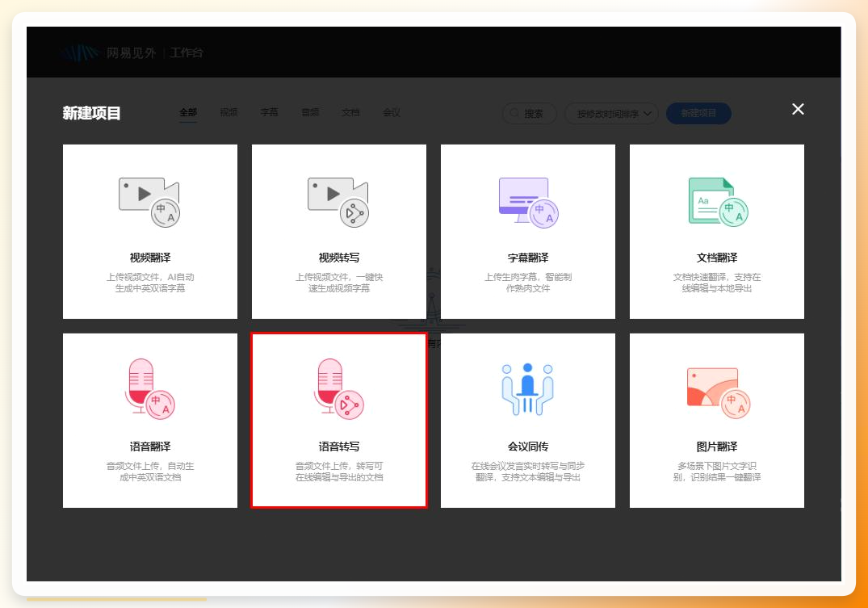The width and height of the screenshot is (868, 608).
Task: Click the 视频翻译 card title text
Action: pos(150,258)
